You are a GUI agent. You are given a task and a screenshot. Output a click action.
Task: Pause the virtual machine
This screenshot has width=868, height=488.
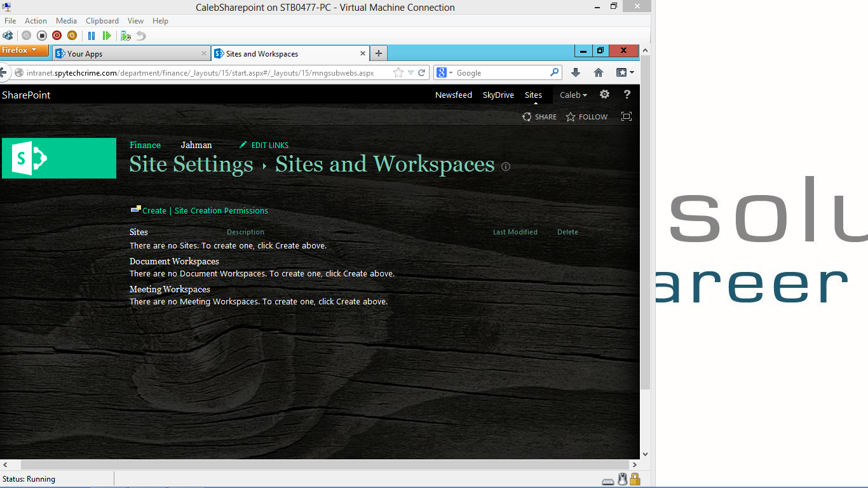click(92, 36)
